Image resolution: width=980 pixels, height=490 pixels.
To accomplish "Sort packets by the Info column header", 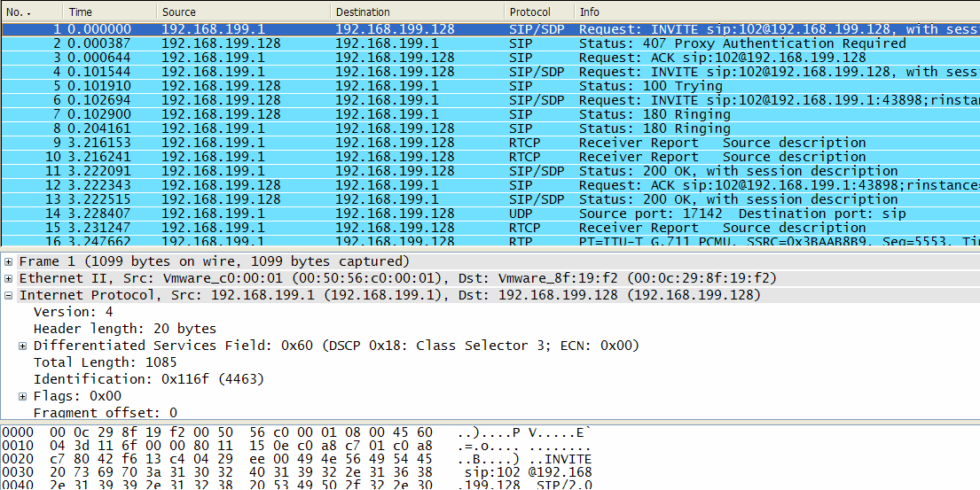I will tap(777, 12).
